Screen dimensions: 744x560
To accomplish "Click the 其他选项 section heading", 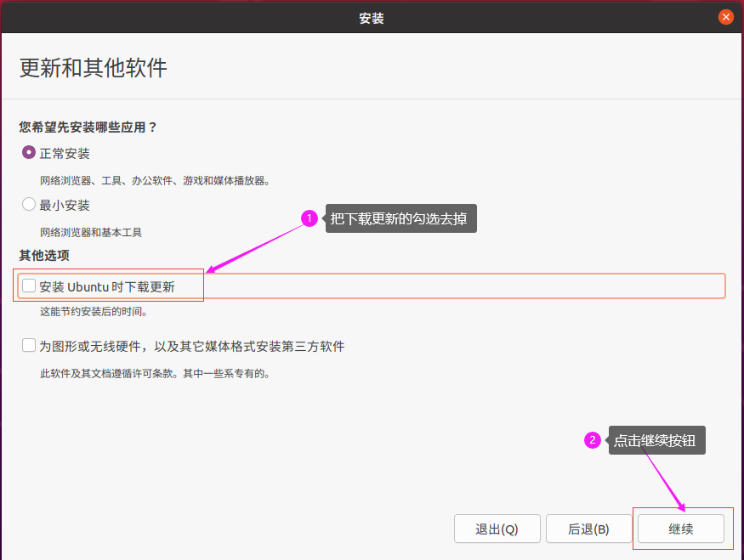I will [x=44, y=255].
